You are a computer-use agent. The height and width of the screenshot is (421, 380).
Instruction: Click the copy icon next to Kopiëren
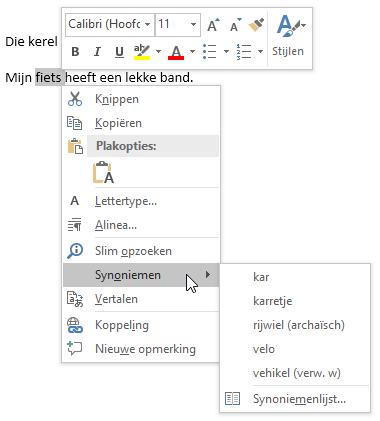pyautogui.click(x=75, y=123)
